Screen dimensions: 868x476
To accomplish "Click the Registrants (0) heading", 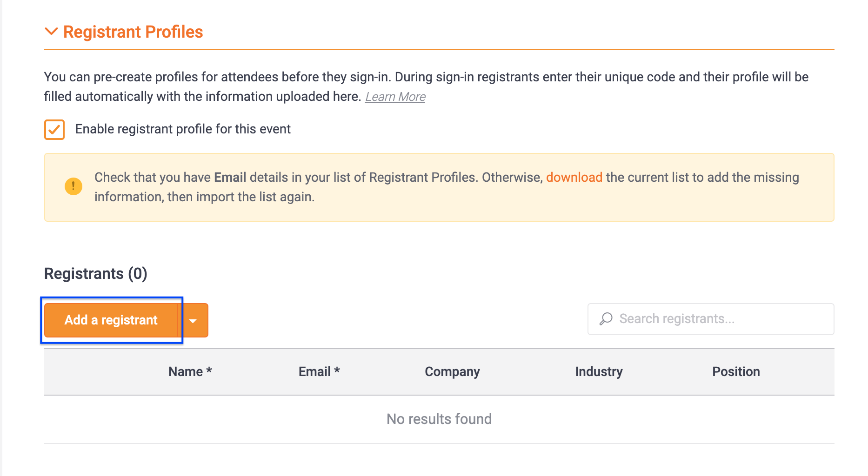I will tap(96, 273).
